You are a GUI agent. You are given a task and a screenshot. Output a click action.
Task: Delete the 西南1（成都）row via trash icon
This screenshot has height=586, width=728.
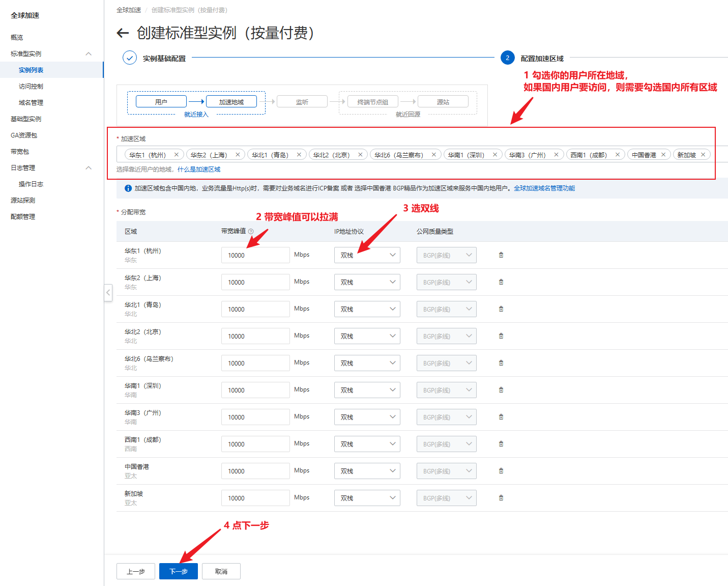click(x=501, y=444)
